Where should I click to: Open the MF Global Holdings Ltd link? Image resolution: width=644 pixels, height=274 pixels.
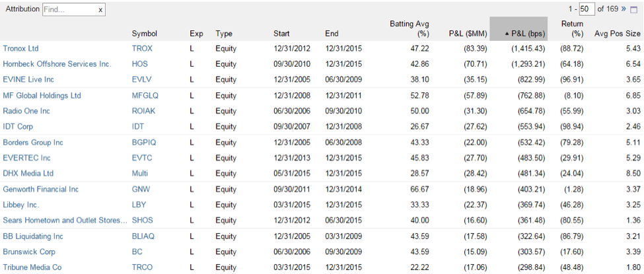(x=42, y=96)
